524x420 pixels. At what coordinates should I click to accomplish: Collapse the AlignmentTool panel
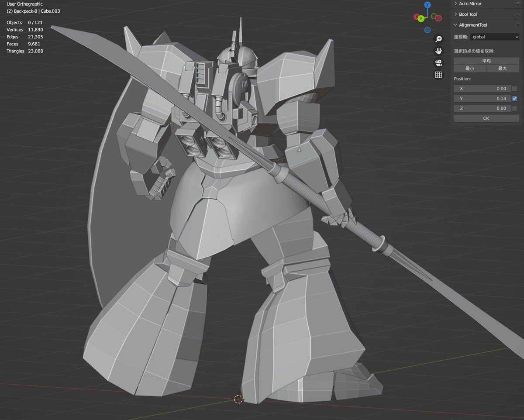point(456,25)
